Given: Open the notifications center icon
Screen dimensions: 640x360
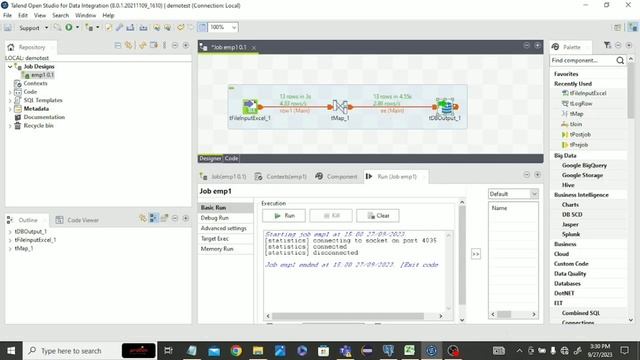Looking at the screenshot, I should (x=624, y=351).
